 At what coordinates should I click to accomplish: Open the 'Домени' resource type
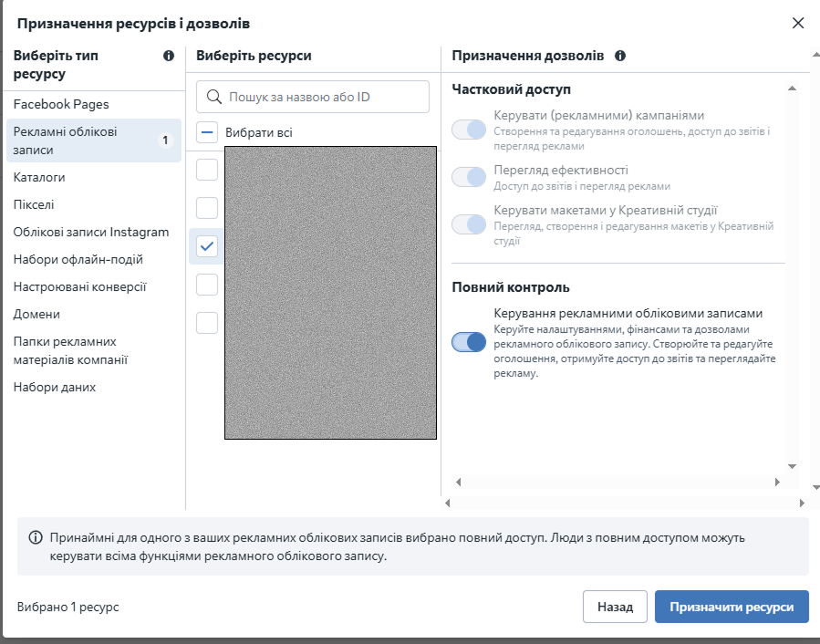[x=36, y=314]
